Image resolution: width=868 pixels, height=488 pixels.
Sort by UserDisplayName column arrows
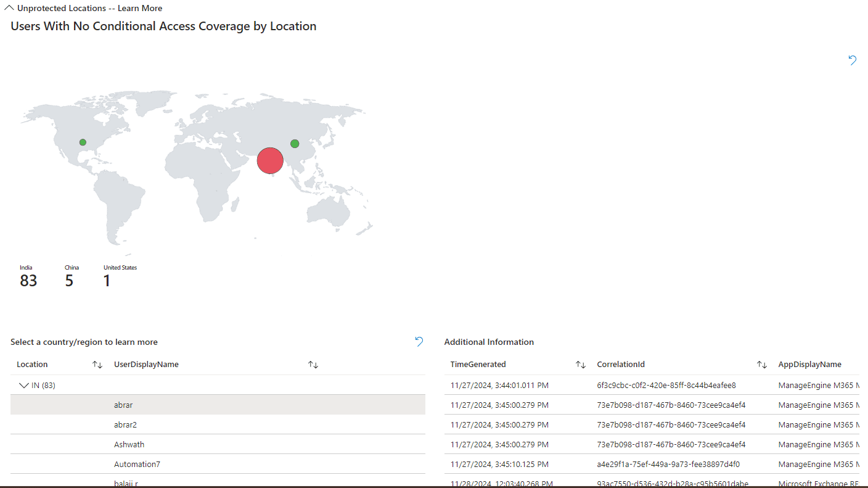(x=313, y=365)
